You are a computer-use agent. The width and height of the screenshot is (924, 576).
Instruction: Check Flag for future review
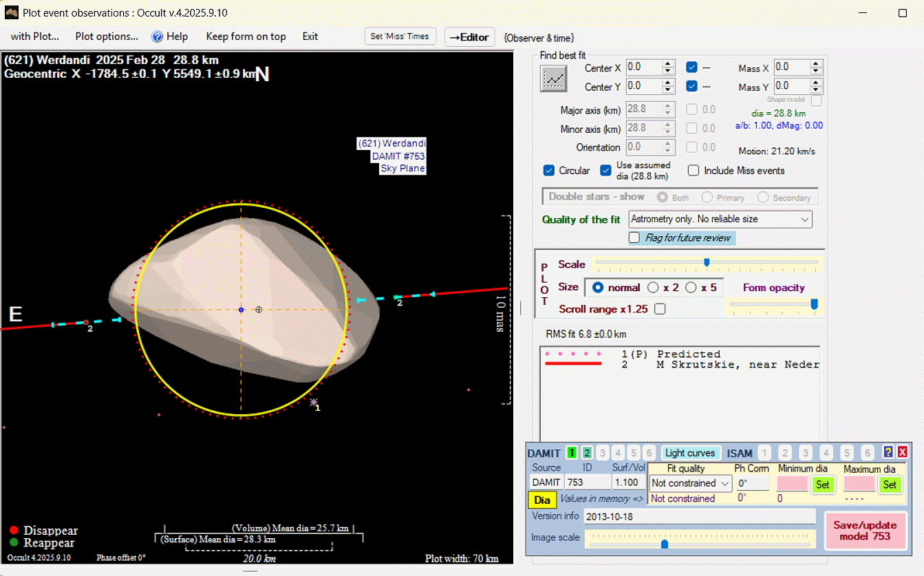[634, 237]
